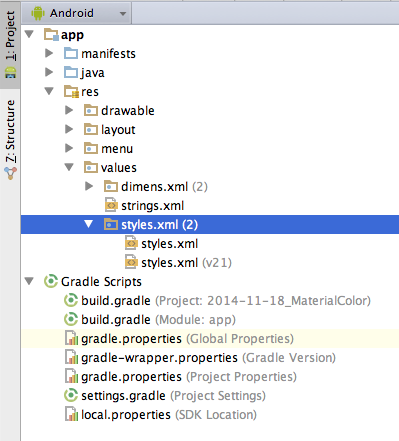
Task: Select the Gradle Scripts label
Action: click(101, 282)
